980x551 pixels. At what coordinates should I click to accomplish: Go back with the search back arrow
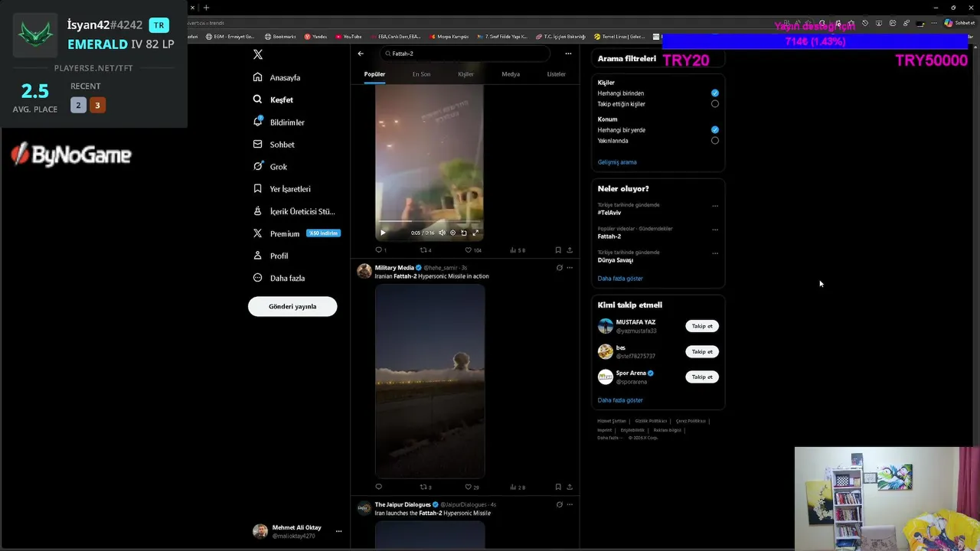click(x=361, y=54)
